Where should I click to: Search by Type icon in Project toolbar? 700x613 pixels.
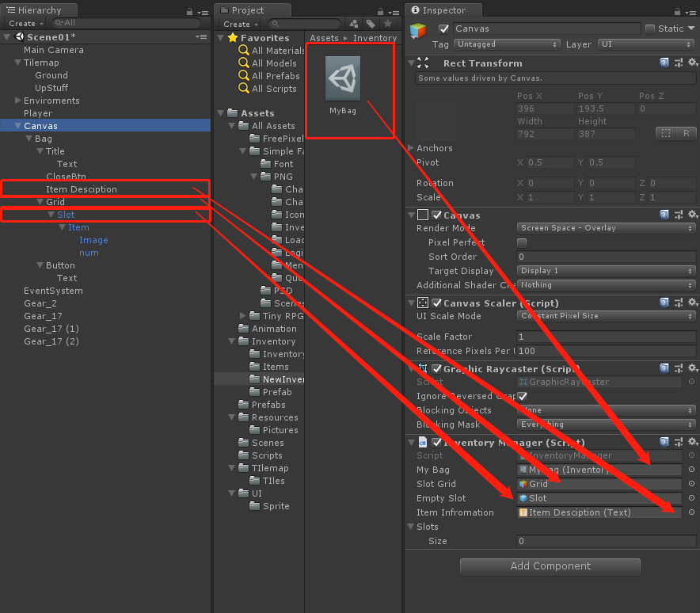[354, 24]
